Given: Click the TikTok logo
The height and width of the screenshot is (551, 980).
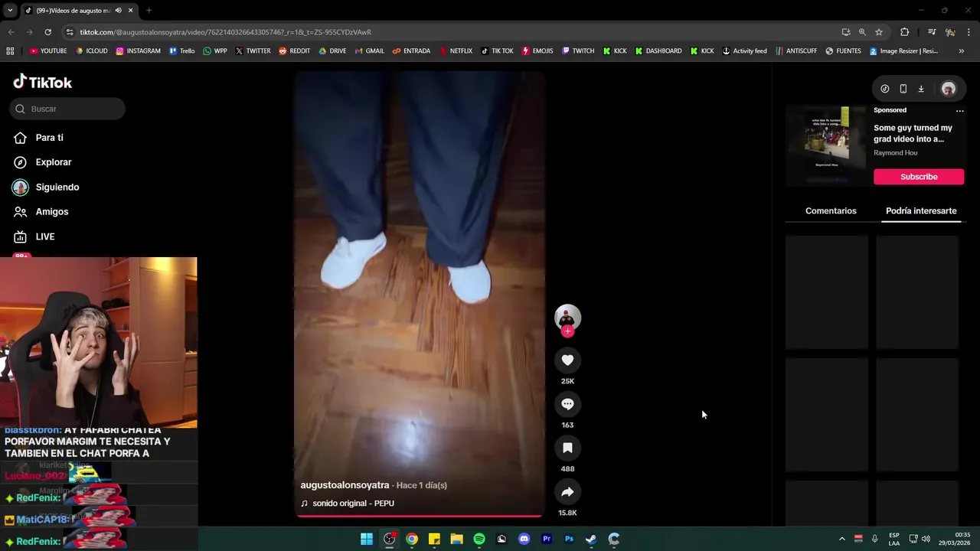Looking at the screenshot, I should tap(43, 82).
